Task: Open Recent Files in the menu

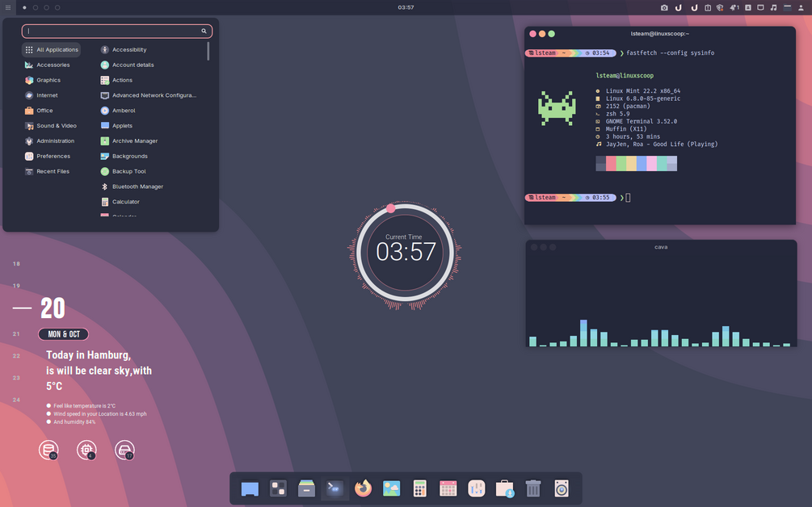Action: tap(47, 171)
